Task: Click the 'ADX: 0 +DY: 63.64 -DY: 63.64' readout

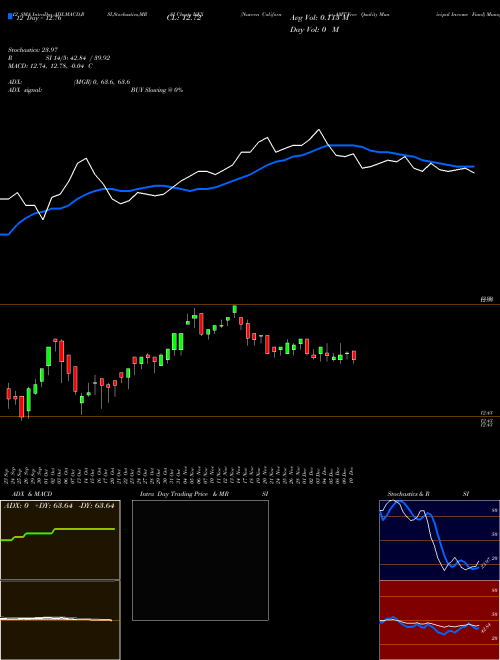Action: click(59, 506)
